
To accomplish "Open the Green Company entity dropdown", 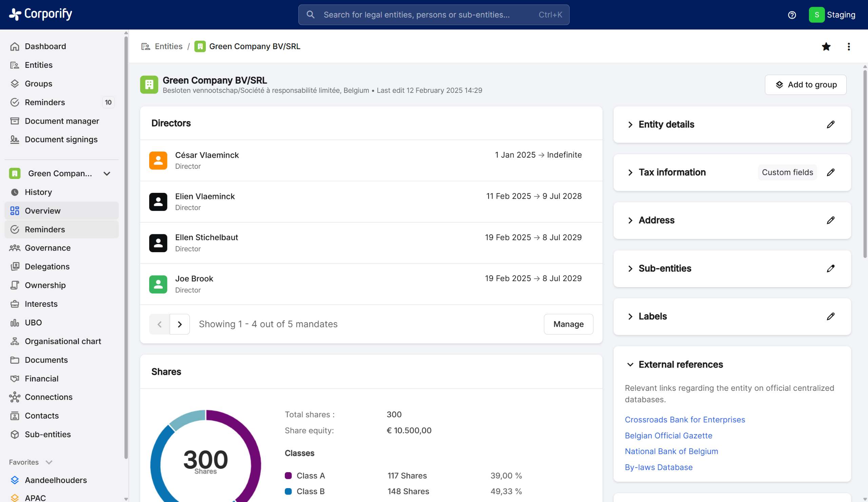I will click(107, 174).
